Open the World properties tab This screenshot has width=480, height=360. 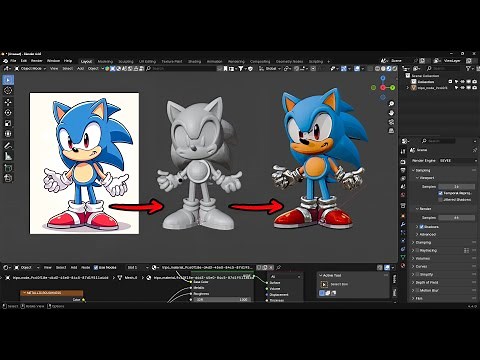point(403,195)
